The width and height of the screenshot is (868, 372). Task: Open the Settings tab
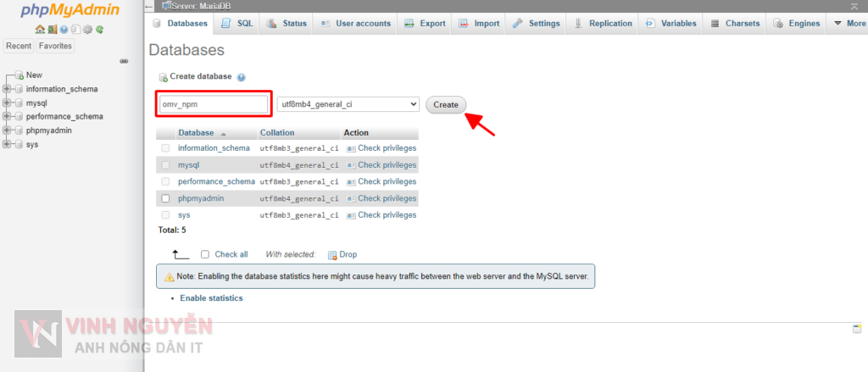point(536,23)
